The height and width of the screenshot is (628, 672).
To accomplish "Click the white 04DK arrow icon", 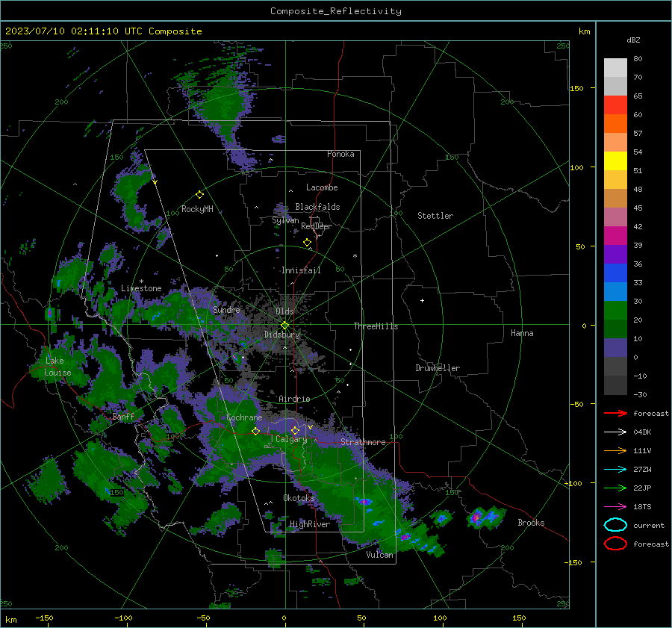I will point(615,432).
